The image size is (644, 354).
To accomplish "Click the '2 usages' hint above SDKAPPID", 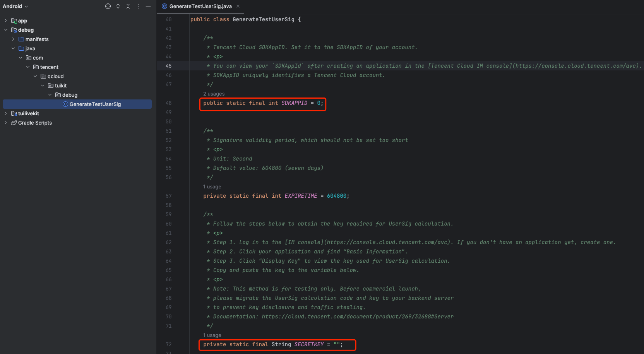I will [214, 94].
